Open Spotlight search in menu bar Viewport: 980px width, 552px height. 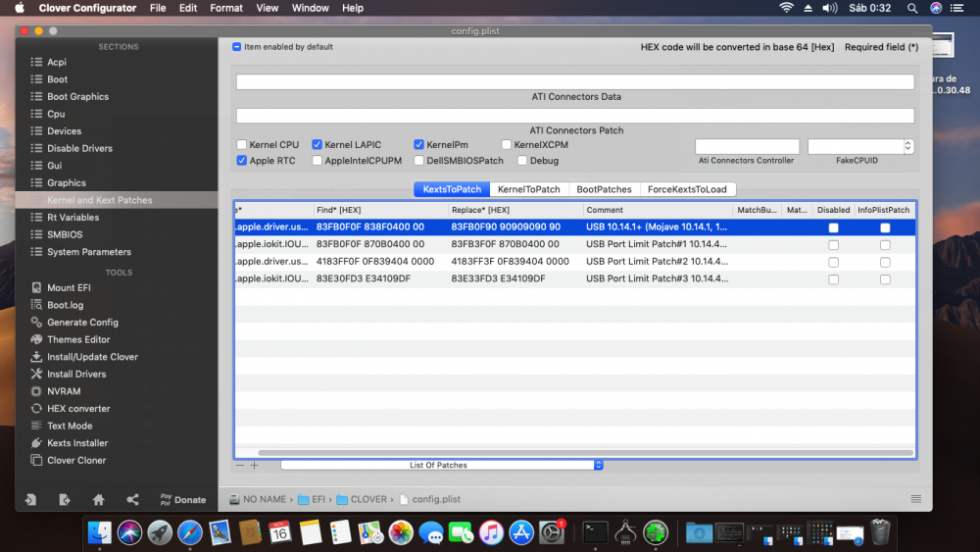[912, 8]
